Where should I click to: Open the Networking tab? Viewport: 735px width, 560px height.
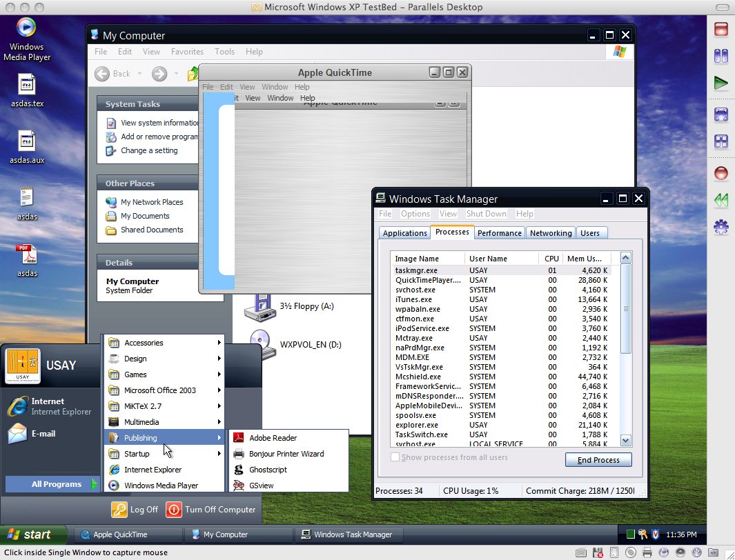(x=551, y=232)
